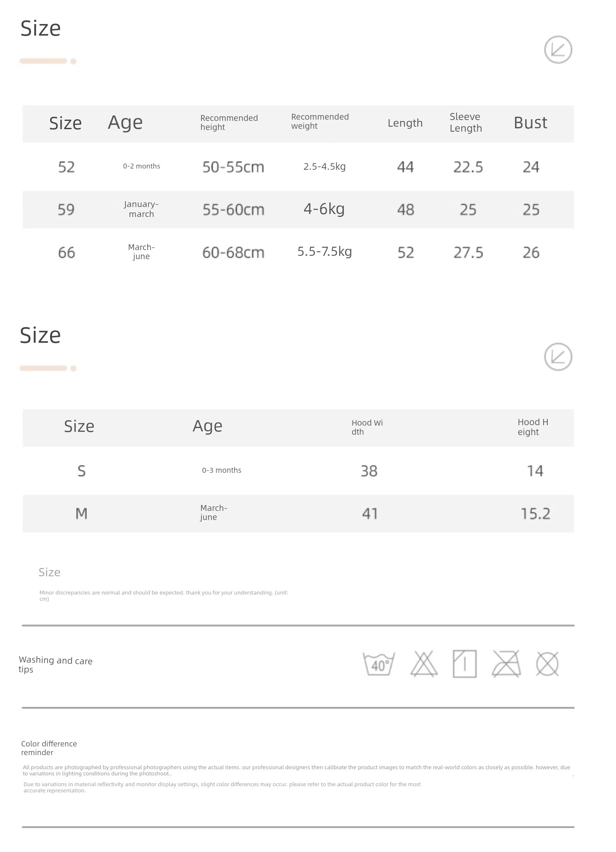616x852 pixels.
Task: Click the S size row in hood table
Action: [x=298, y=471]
